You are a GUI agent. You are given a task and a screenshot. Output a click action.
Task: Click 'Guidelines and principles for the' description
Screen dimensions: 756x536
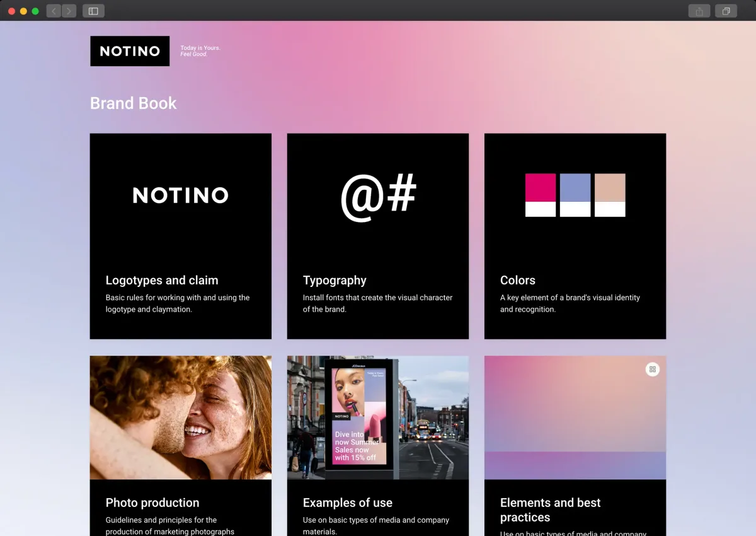(x=170, y=526)
